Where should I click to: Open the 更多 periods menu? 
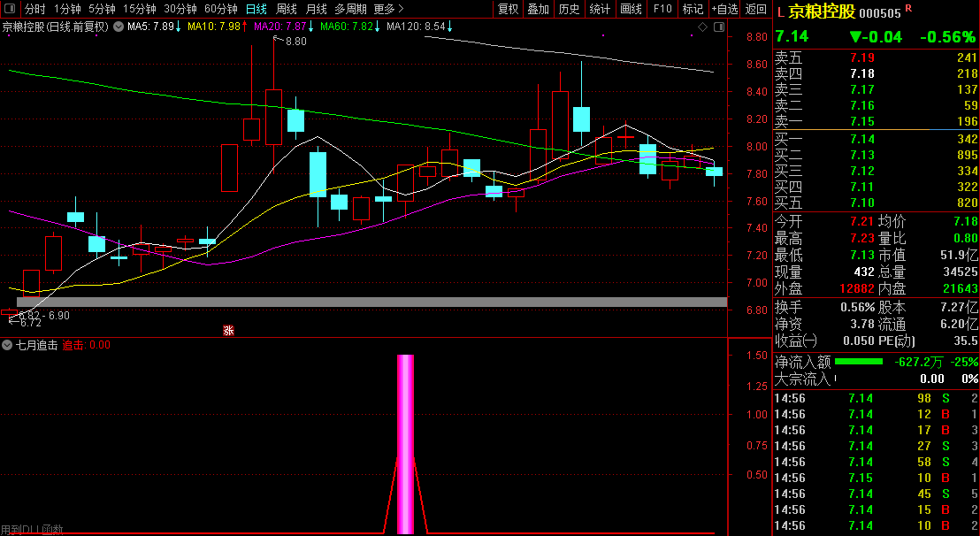pyautogui.click(x=388, y=9)
